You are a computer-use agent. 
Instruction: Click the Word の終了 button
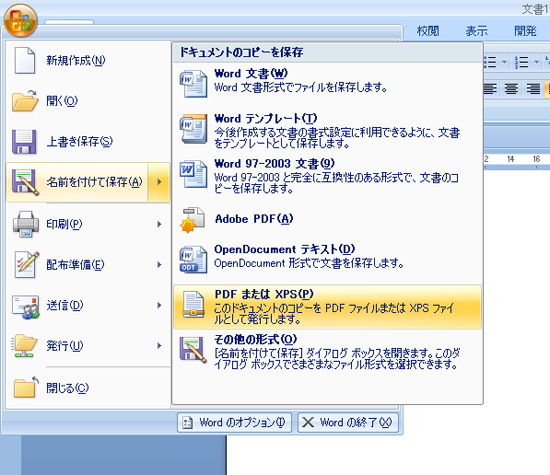348,422
